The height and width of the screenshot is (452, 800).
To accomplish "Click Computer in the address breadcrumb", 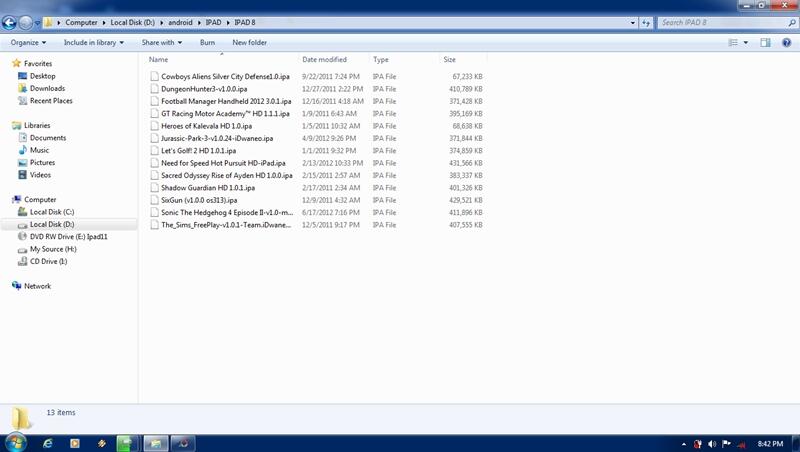I will [x=81, y=22].
